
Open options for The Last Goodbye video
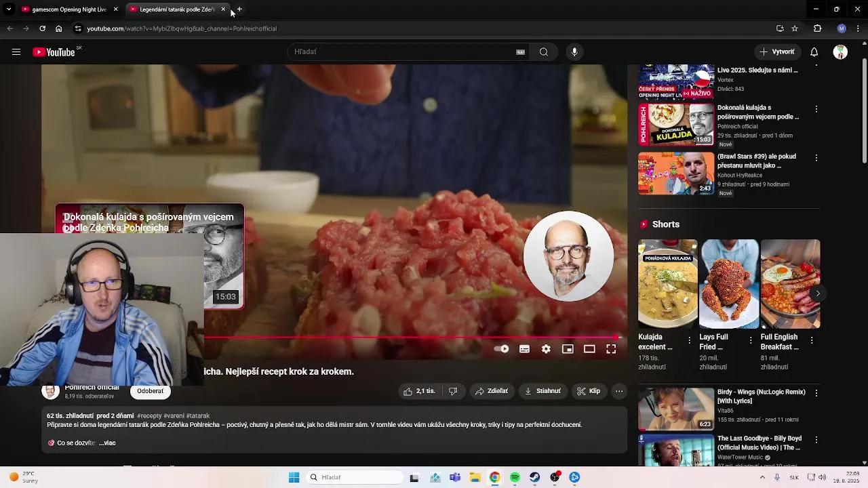pyautogui.click(x=816, y=440)
